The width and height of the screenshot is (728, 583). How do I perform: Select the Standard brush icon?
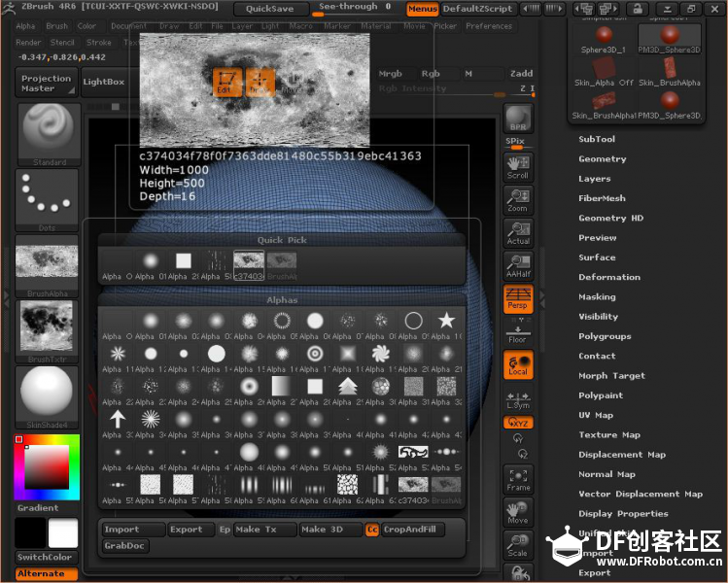49,135
